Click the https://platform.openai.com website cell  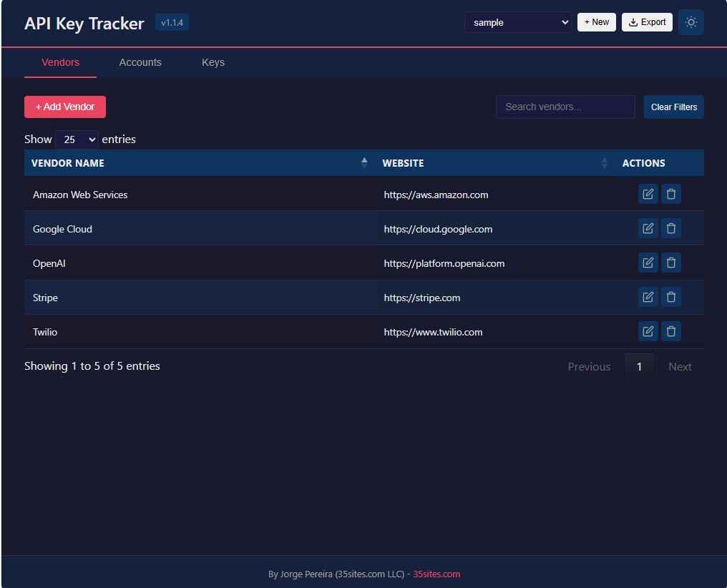pos(495,263)
